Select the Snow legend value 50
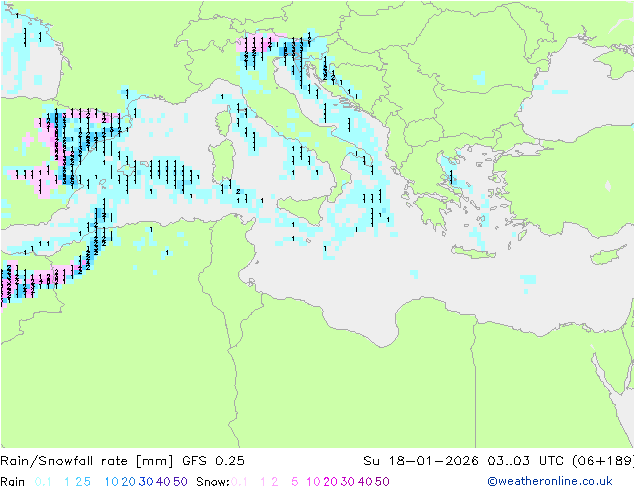634x490 pixels. point(382,482)
